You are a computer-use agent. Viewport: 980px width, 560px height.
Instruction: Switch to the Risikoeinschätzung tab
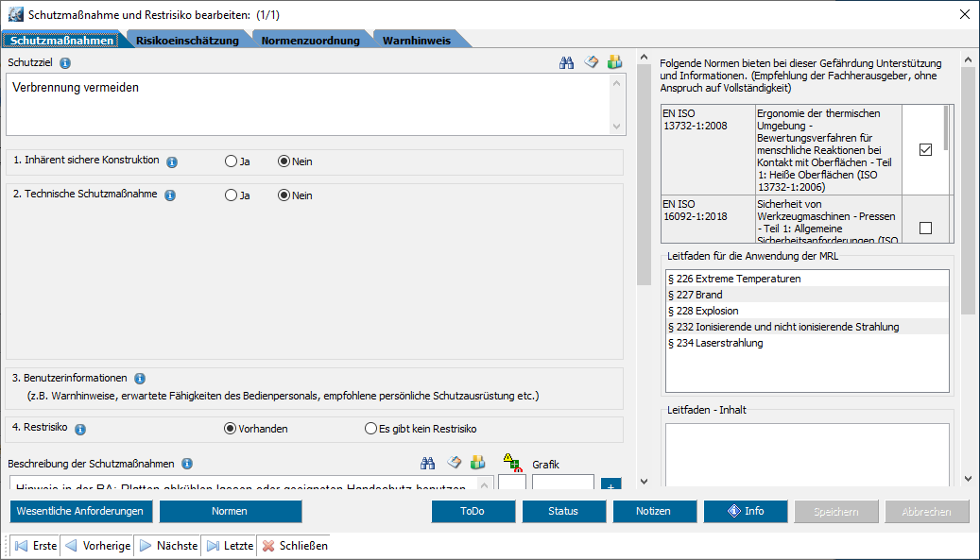(x=187, y=41)
